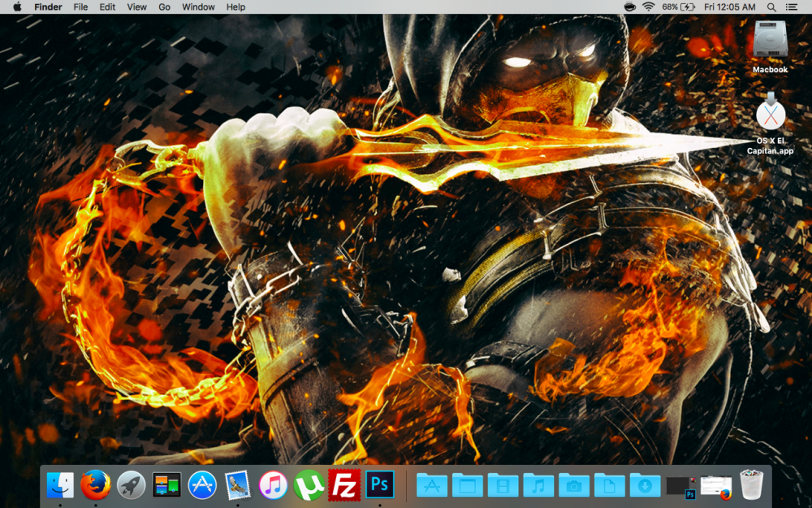Viewport: 812px width, 508px height.
Task: Open FileZilla from the Dock
Action: click(x=347, y=485)
